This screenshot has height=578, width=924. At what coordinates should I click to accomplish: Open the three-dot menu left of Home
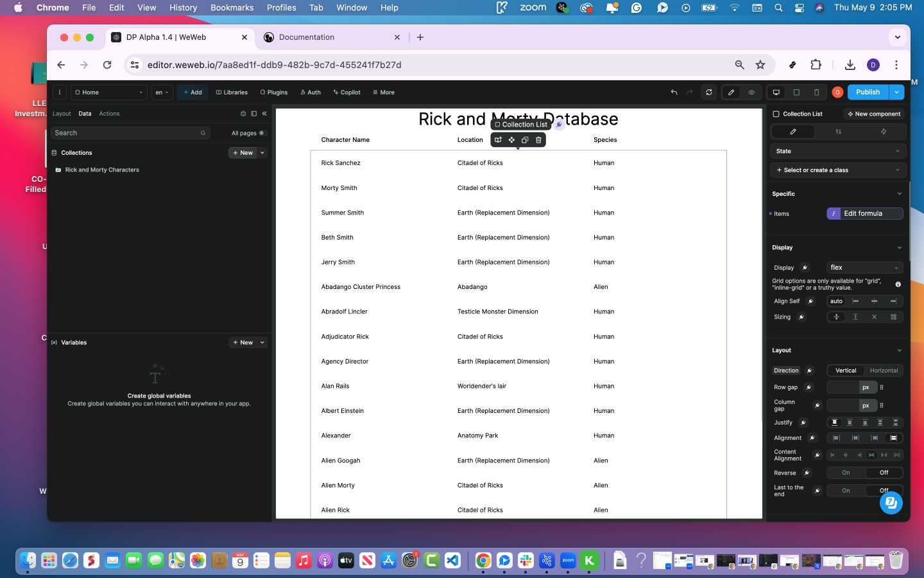(x=59, y=92)
